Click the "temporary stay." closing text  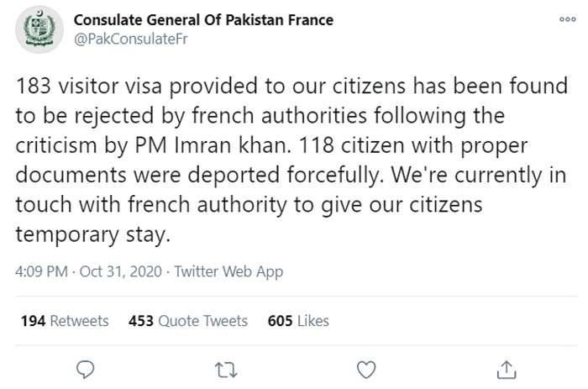tap(92, 234)
